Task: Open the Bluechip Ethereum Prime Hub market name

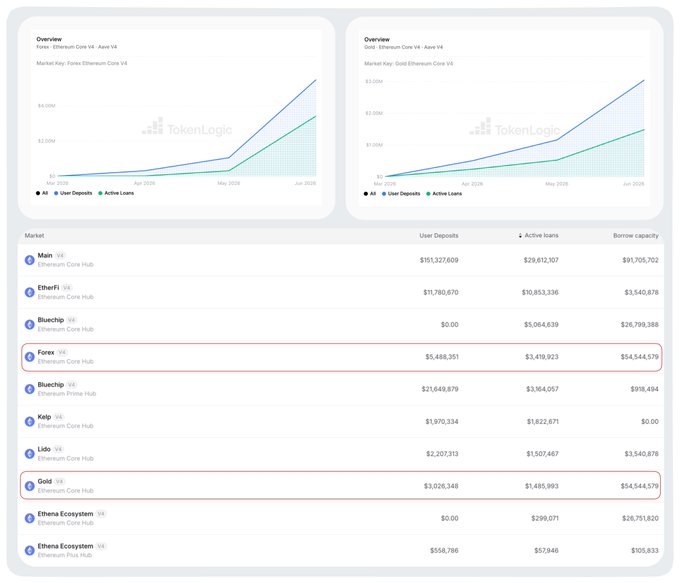Action: pyautogui.click(x=51, y=385)
